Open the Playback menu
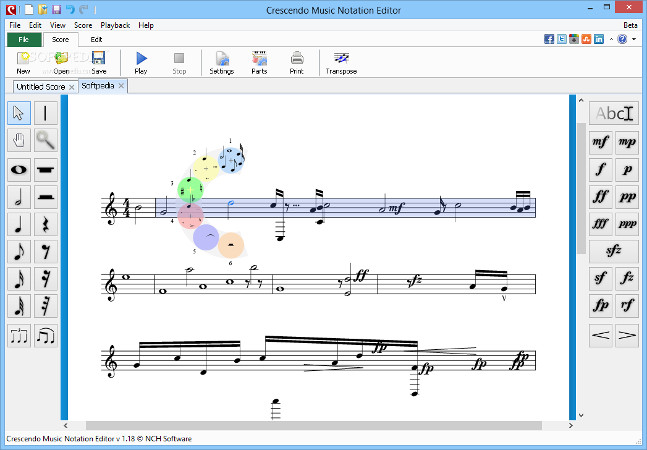647x450 pixels. [x=115, y=25]
